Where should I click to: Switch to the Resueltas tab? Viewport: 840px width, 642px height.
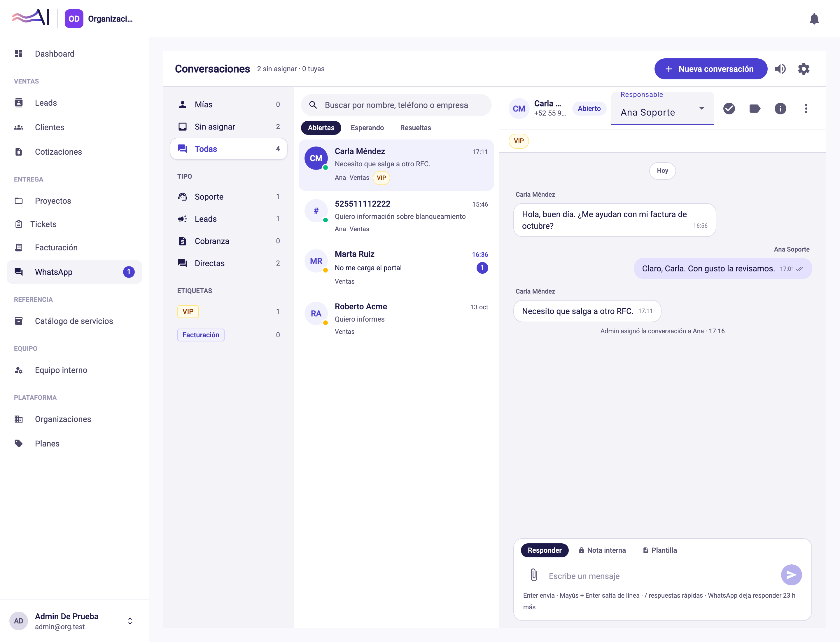415,128
